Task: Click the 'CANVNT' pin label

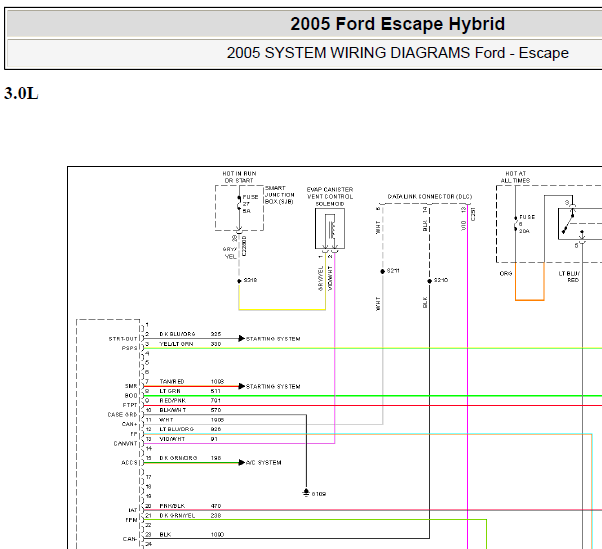Action: pos(126,443)
